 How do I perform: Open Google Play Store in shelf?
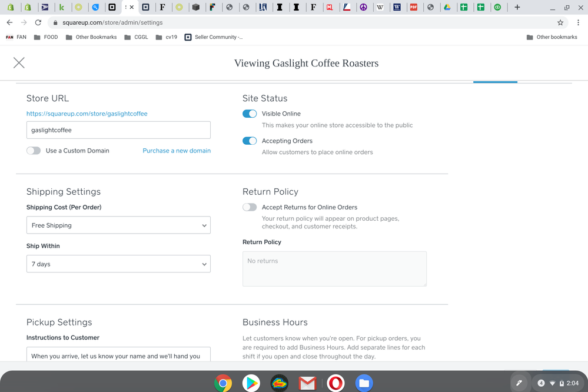251,383
